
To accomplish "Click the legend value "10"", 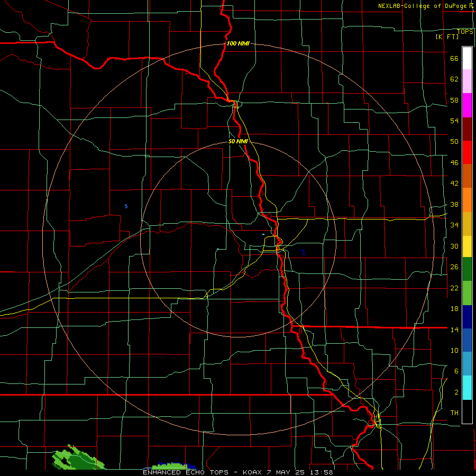I will click(x=454, y=350).
